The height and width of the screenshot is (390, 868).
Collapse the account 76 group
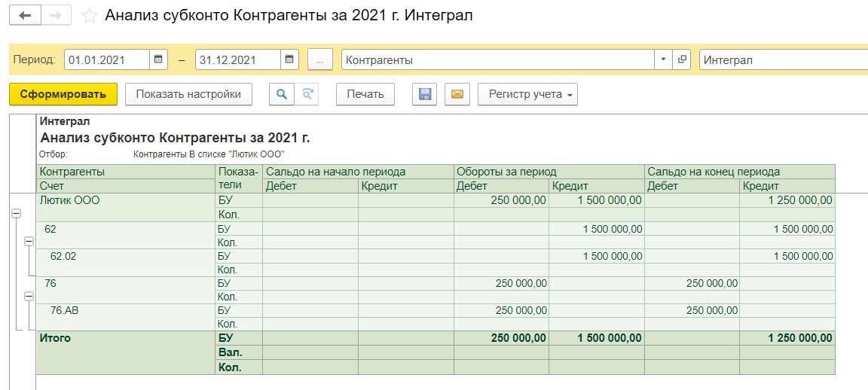tap(29, 297)
